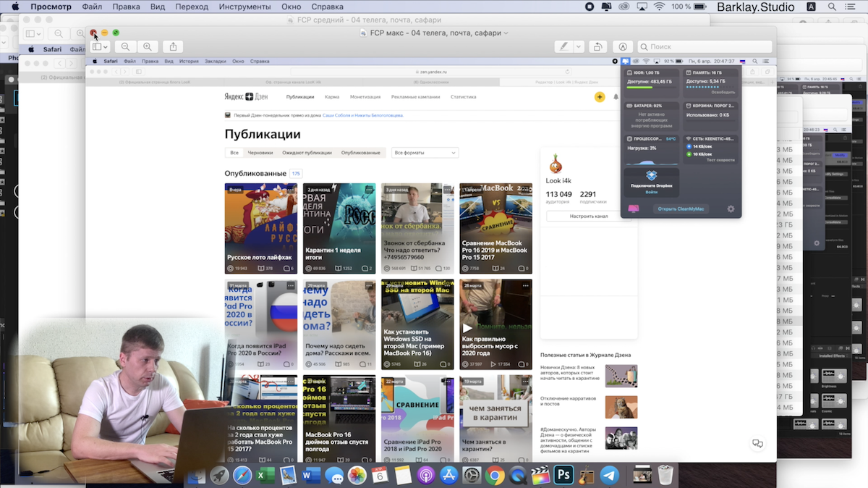This screenshot has height=488, width=868.
Task: Open the Правка menu in top bar
Action: [127, 7]
